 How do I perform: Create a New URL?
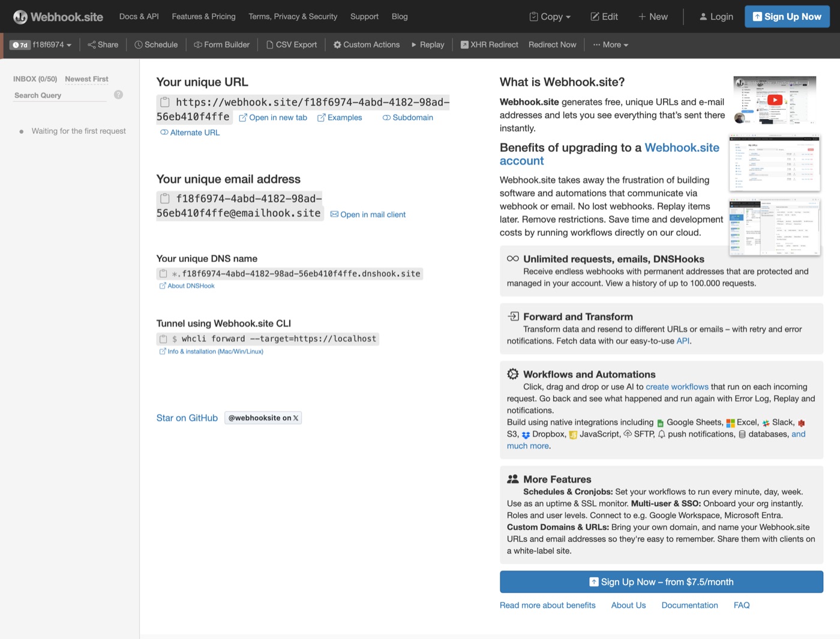click(x=653, y=17)
